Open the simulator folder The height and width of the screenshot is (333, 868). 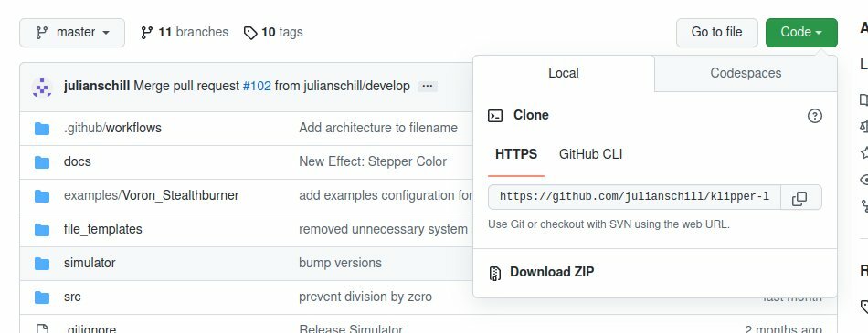point(90,264)
